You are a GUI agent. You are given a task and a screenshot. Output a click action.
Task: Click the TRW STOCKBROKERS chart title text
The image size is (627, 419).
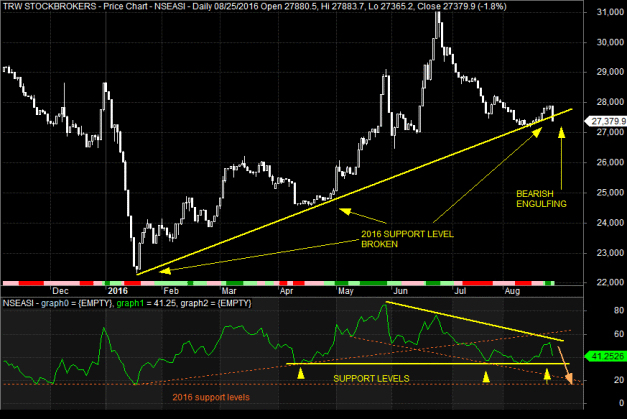(x=49, y=6)
